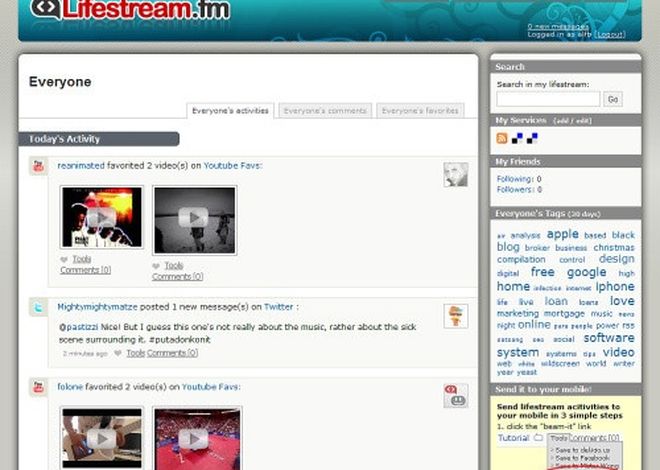Select the video tag

618,352
